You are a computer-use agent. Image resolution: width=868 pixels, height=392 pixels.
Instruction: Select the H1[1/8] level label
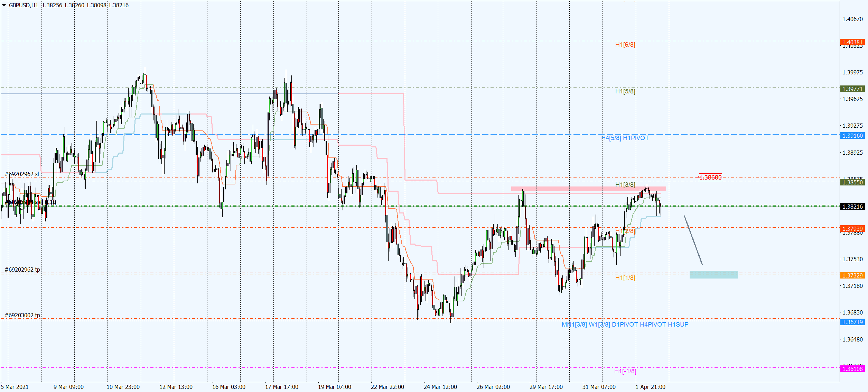tap(625, 278)
